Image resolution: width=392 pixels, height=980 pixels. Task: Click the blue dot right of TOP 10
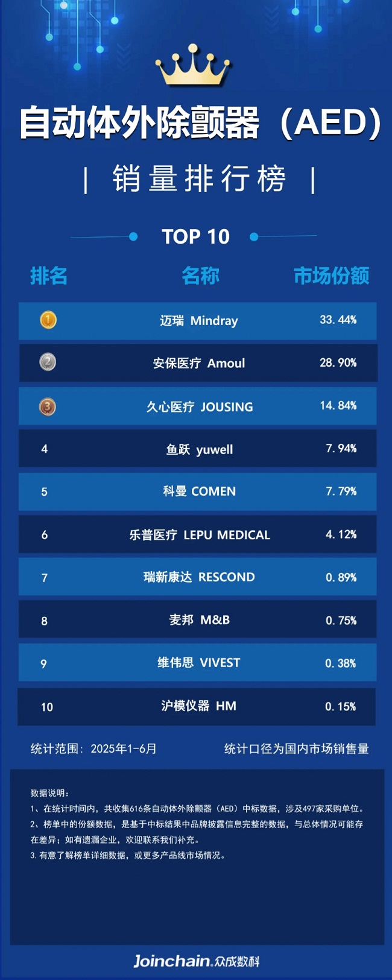(x=254, y=237)
